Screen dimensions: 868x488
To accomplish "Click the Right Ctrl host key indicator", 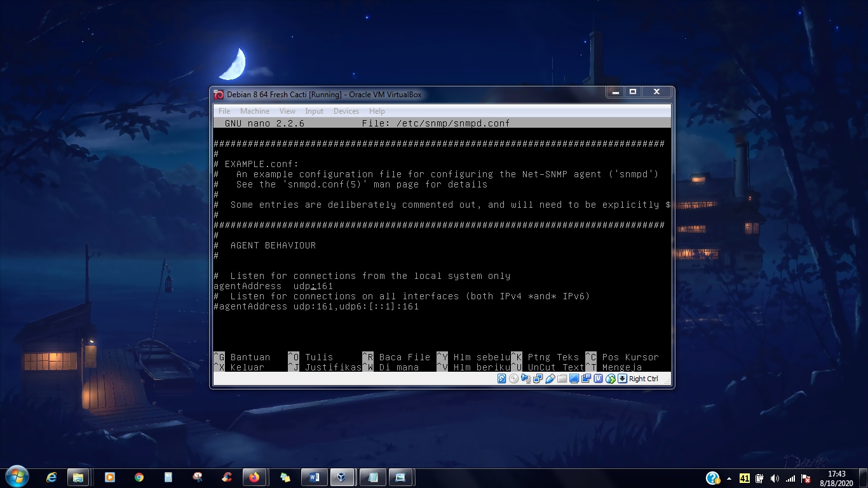I will point(644,379).
